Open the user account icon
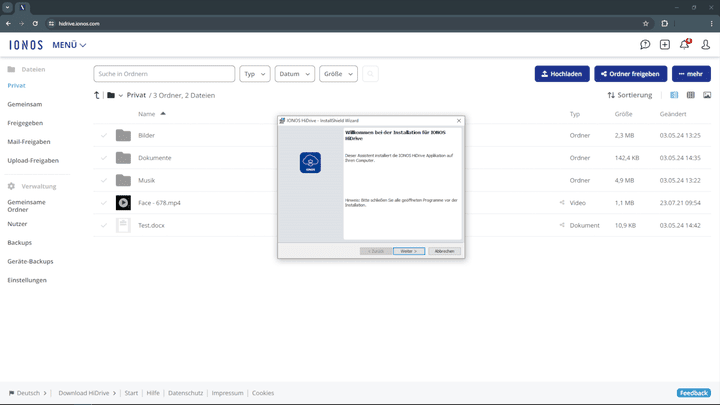 (706, 45)
